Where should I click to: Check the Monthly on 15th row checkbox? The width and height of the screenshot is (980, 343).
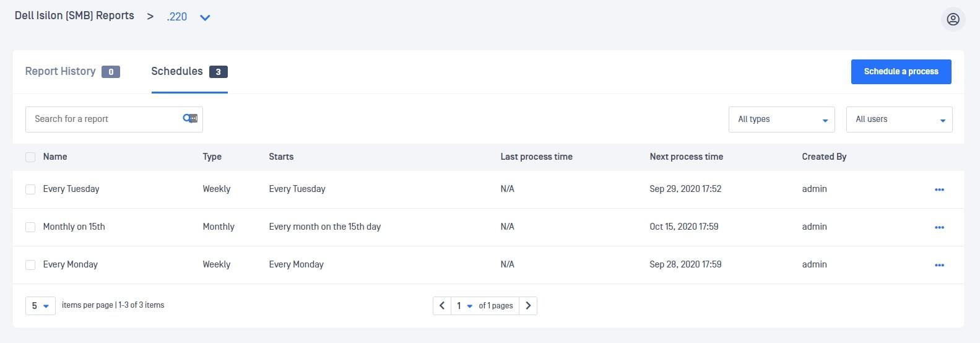coord(30,227)
